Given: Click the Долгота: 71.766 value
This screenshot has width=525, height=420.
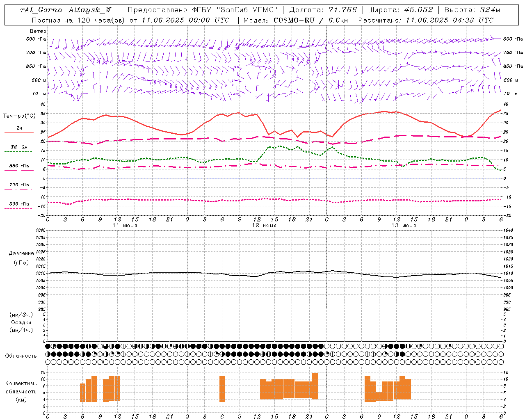Looking at the screenshot, I should coord(323,10).
